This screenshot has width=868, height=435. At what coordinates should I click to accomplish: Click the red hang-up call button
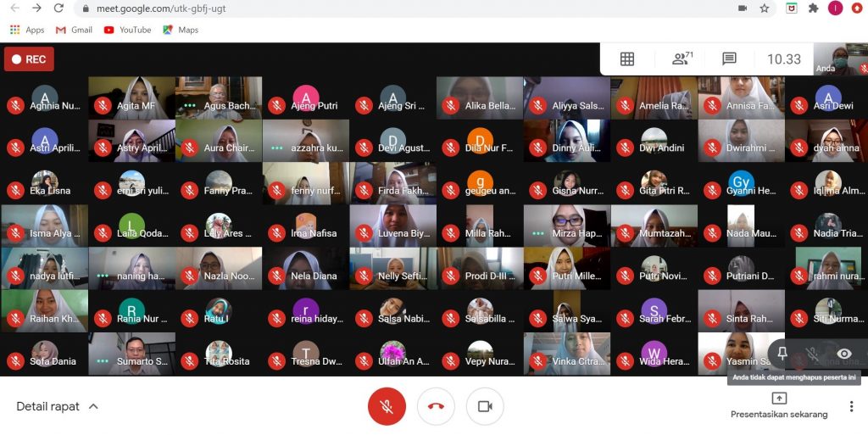[x=436, y=407]
